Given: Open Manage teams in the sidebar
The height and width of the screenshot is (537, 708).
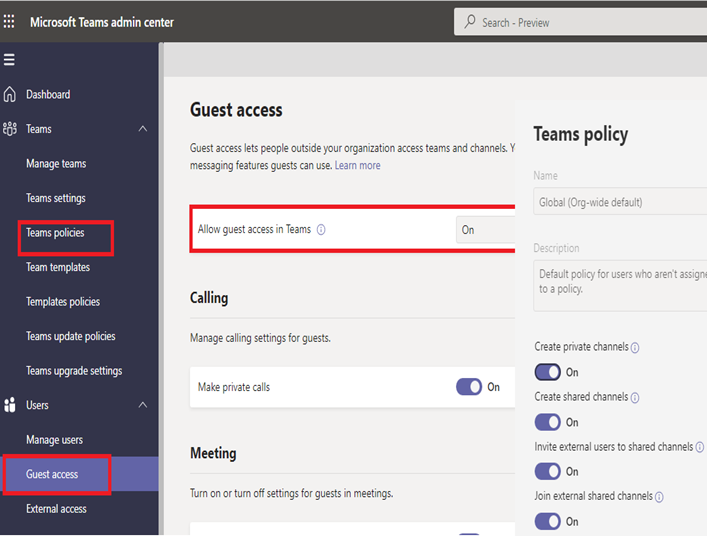Looking at the screenshot, I should click(x=56, y=163).
